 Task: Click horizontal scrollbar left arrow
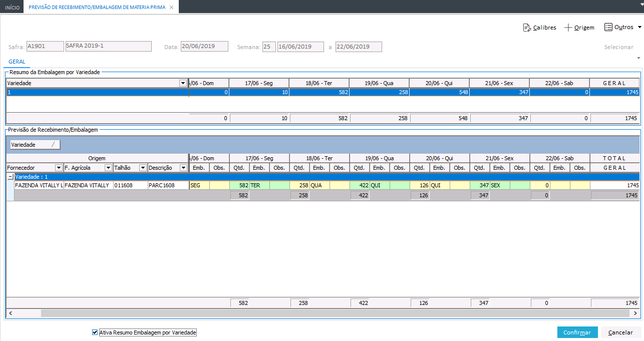(x=11, y=313)
